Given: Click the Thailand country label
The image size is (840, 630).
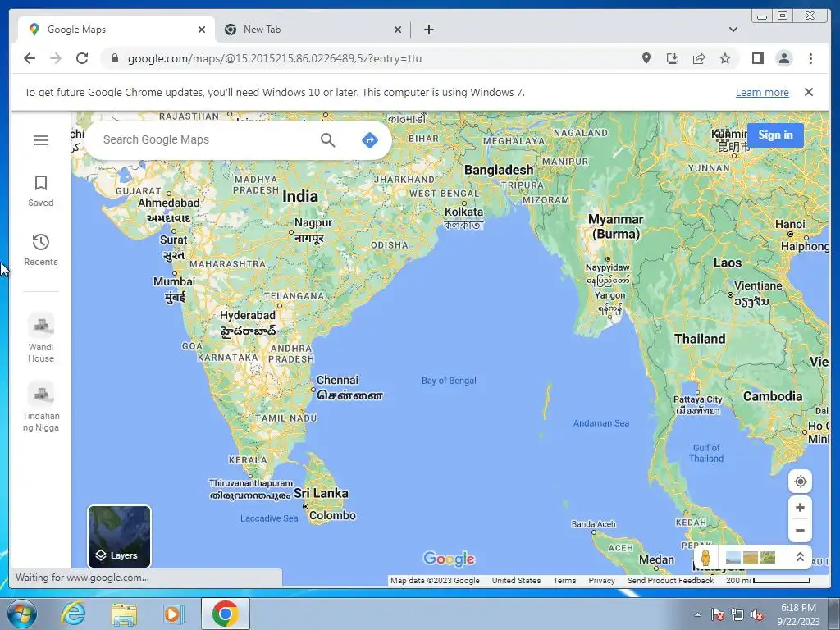Looking at the screenshot, I should (700, 339).
